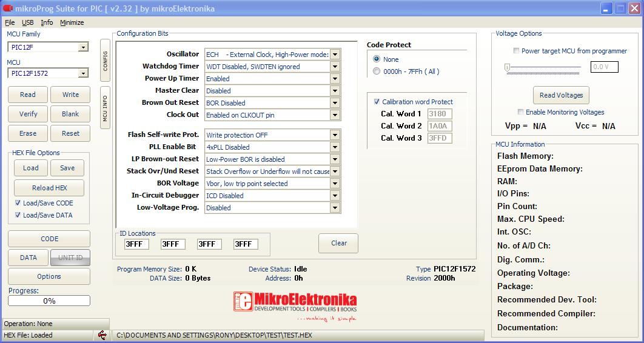
Task: Open the File menu
Action: tap(10, 22)
